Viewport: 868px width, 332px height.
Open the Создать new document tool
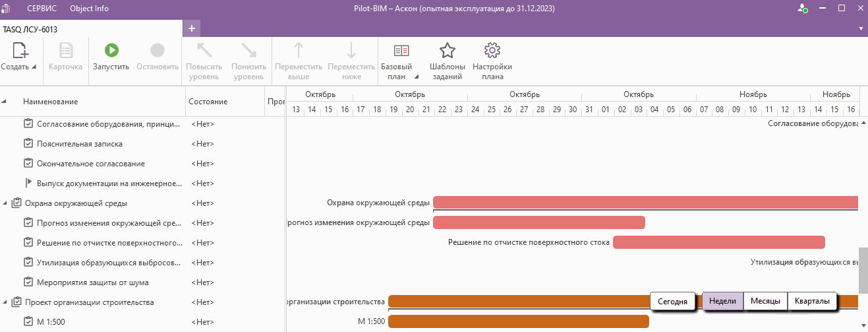(19, 51)
